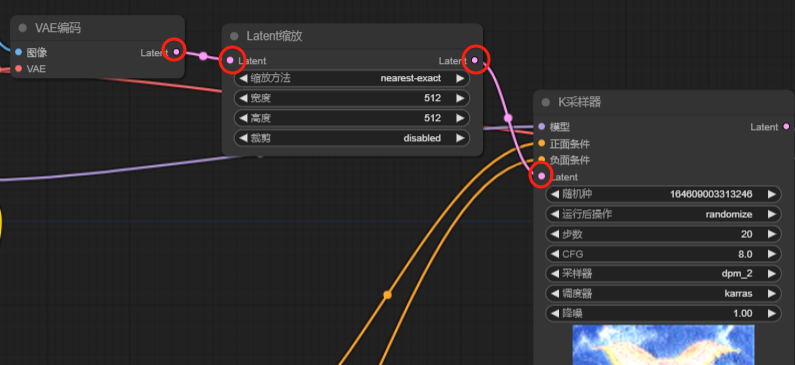Image resolution: width=795 pixels, height=365 pixels.
Task: Increase 宽度 with its right arrow
Action: click(460, 98)
